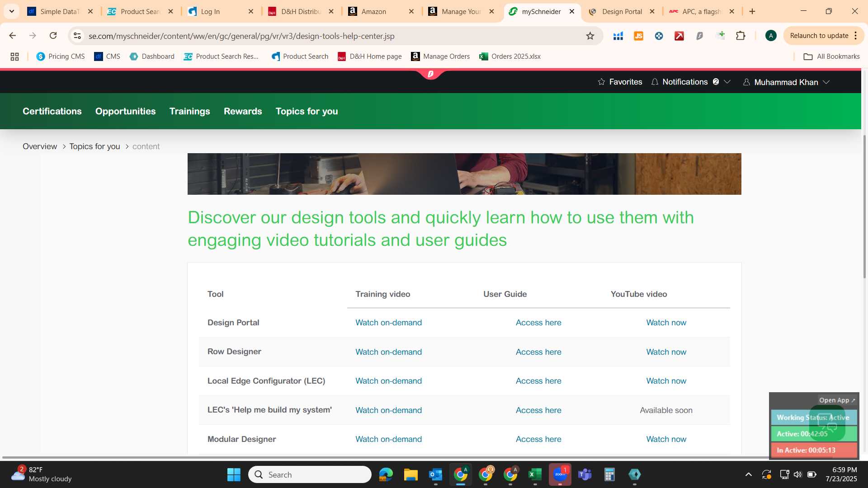The height and width of the screenshot is (488, 868).
Task: Show hidden system tray icons
Action: tap(749, 474)
